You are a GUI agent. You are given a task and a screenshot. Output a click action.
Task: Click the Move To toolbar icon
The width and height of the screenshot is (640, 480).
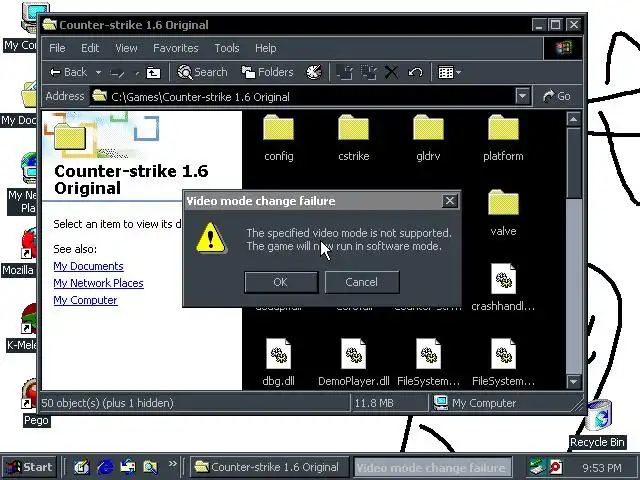pos(344,73)
